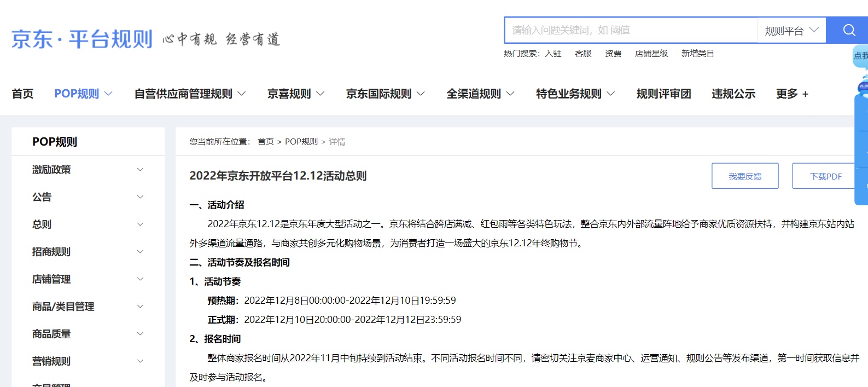
Task: Click the article title 2022年京东开放平台12.12活动总则
Action: tap(278, 176)
